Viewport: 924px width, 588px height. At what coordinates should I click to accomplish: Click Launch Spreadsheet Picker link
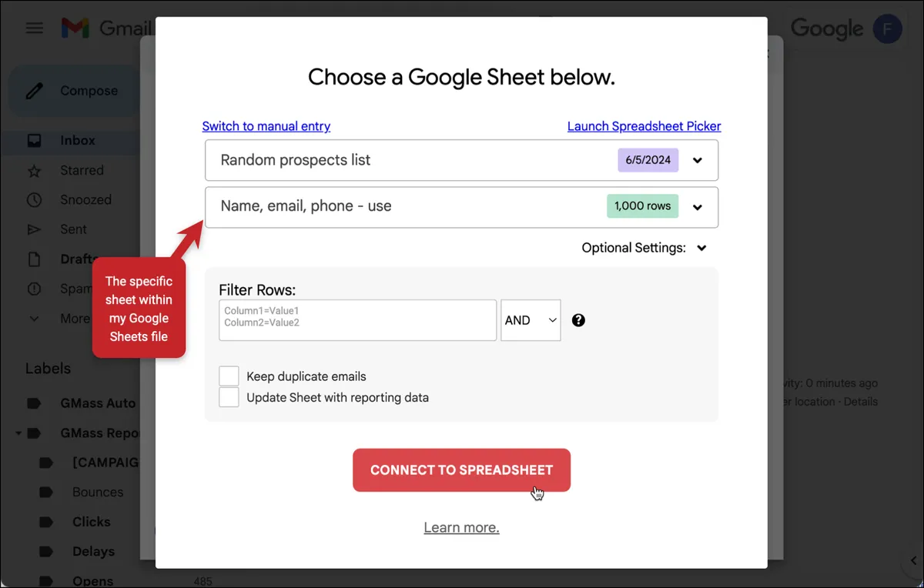(644, 126)
